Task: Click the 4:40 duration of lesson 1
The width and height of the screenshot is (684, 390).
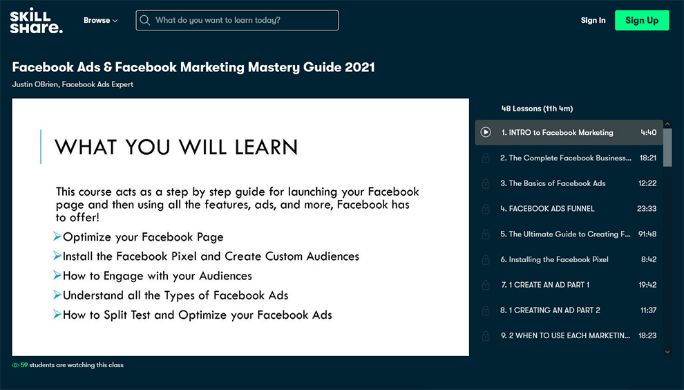Action: pos(648,132)
